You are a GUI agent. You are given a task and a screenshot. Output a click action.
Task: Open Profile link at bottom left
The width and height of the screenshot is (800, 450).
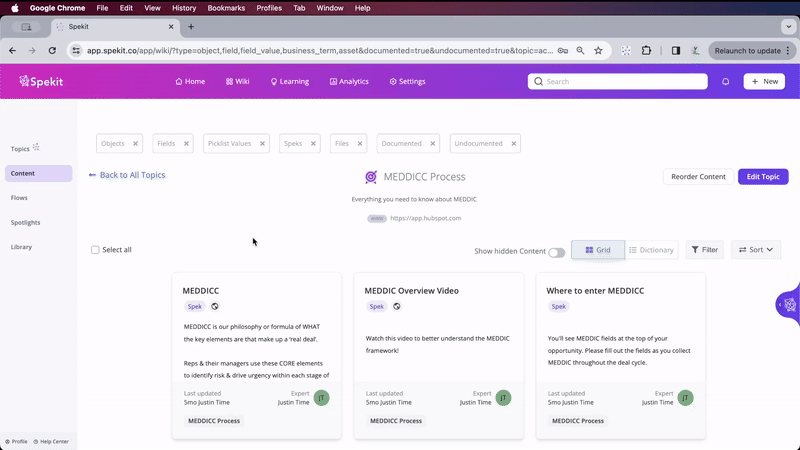click(16, 441)
